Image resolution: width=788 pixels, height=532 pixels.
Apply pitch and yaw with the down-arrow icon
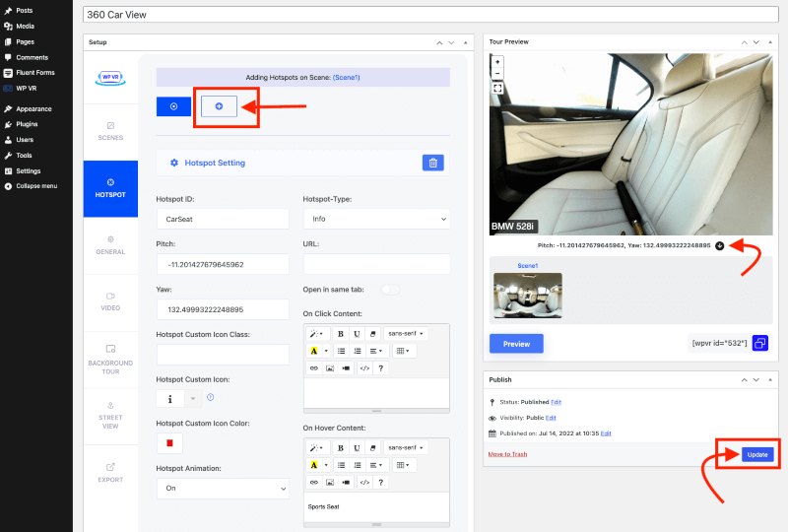[x=720, y=246]
